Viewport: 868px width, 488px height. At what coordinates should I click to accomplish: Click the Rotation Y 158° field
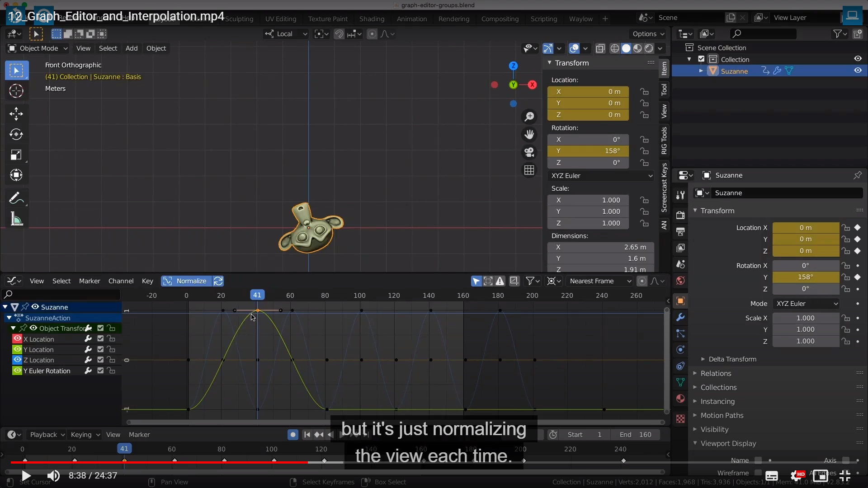588,151
